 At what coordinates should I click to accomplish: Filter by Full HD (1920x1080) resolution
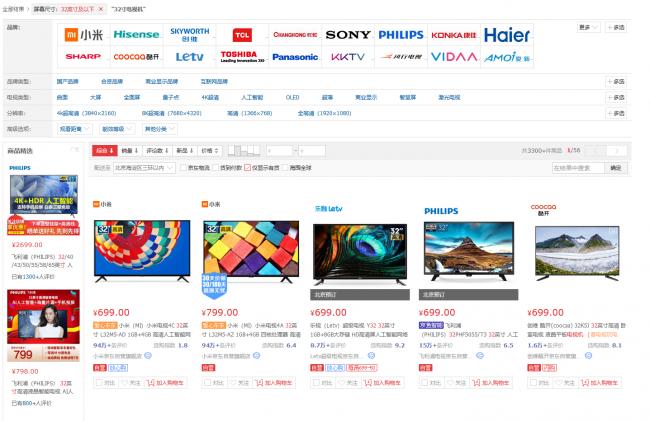point(324,113)
